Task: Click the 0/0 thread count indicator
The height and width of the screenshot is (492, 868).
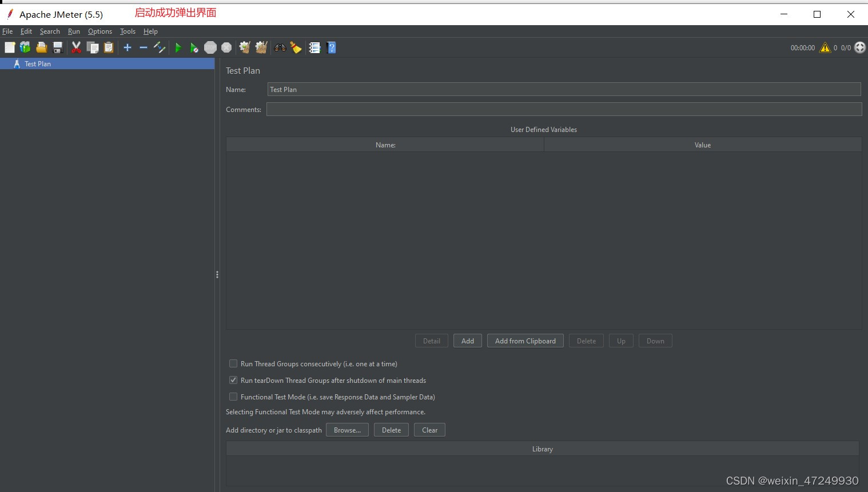Action: point(846,48)
